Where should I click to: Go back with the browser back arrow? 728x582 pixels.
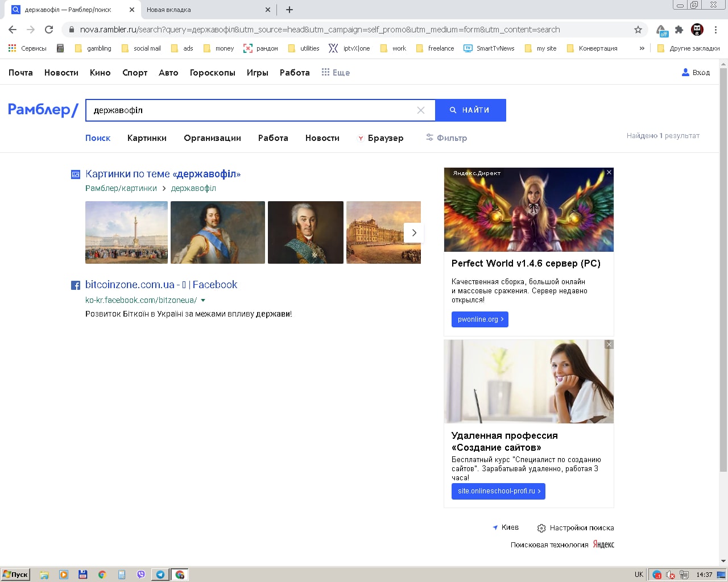click(13, 30)
